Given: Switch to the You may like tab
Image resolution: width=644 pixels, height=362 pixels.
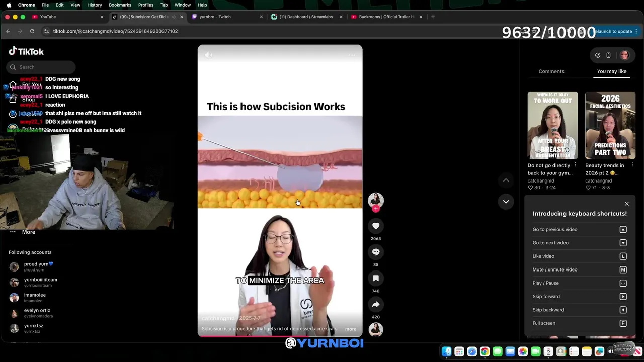Looking at the screenshot, I should click(612, 71).
